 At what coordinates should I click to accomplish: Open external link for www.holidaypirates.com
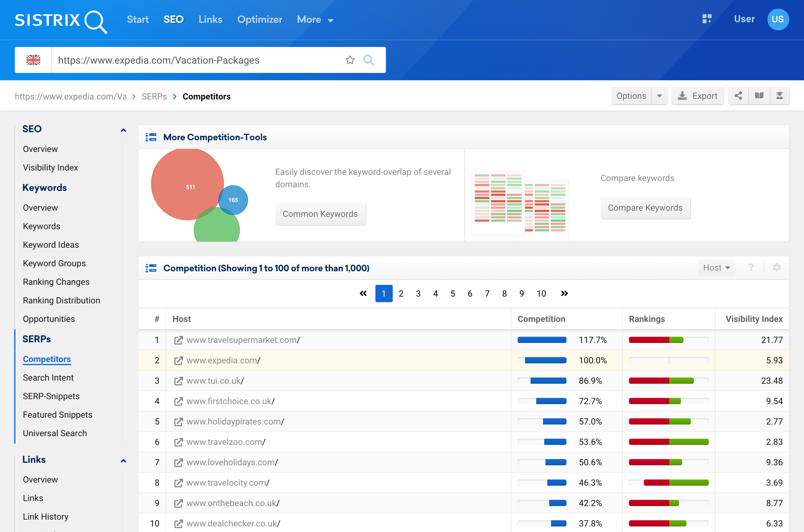tap(178, 422)
